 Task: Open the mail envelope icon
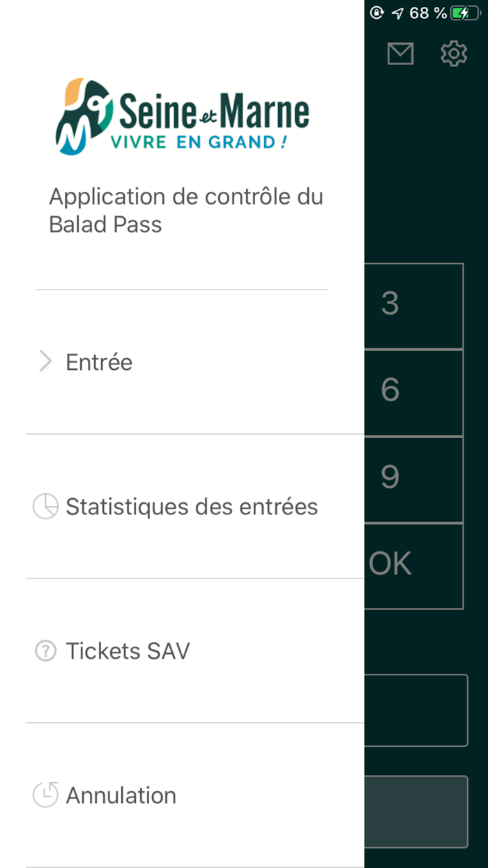(x=400, y=53)
